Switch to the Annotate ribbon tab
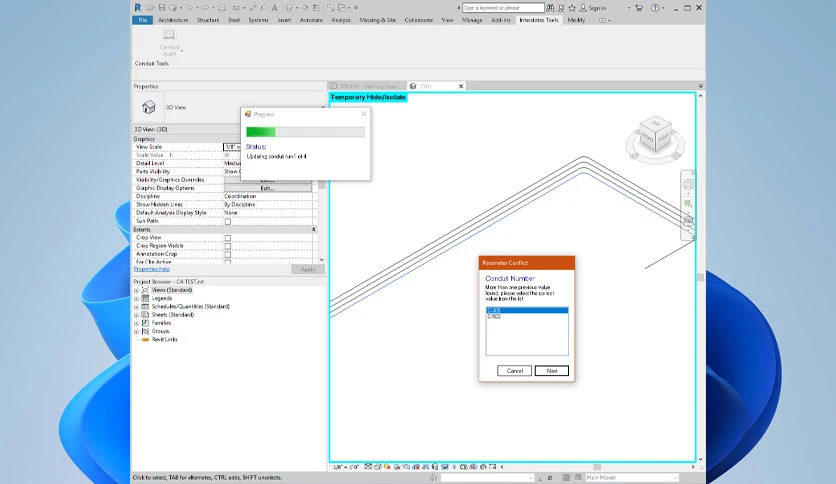836x484 pixels. coord(311,20)
